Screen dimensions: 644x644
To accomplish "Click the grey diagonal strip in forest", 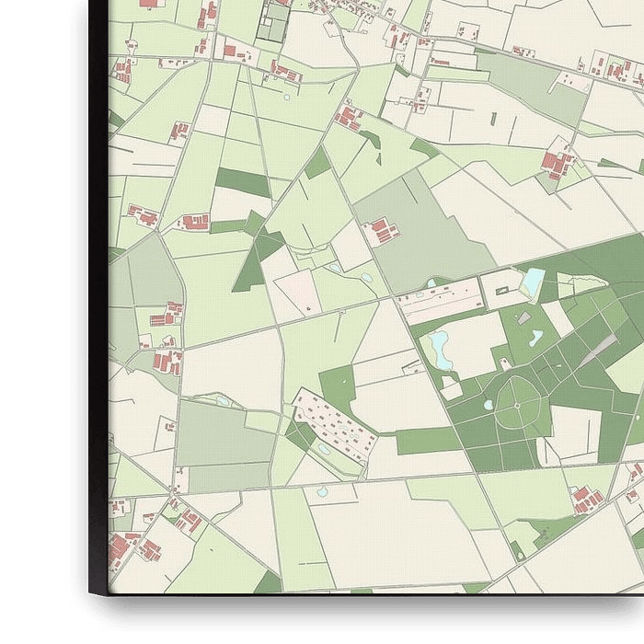I will point(598,350).
